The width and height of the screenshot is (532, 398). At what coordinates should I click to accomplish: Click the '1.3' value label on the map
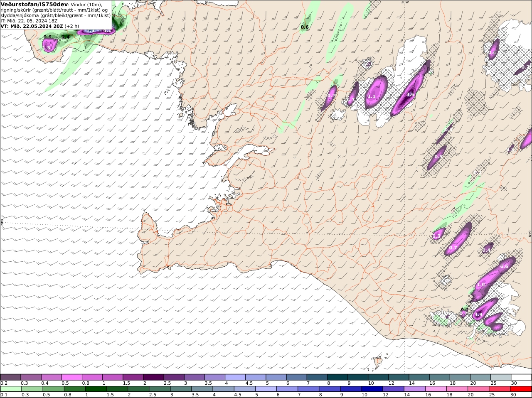click(x=436, y=236)
